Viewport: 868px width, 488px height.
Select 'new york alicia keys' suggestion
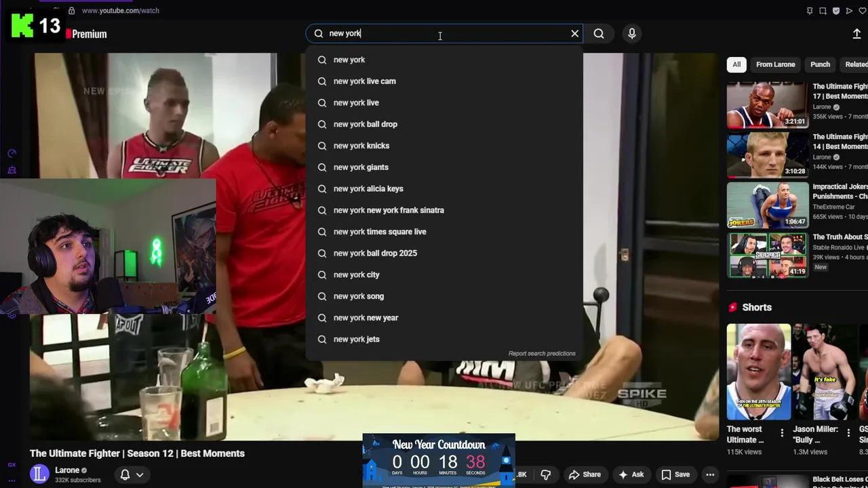click(444, 188)
